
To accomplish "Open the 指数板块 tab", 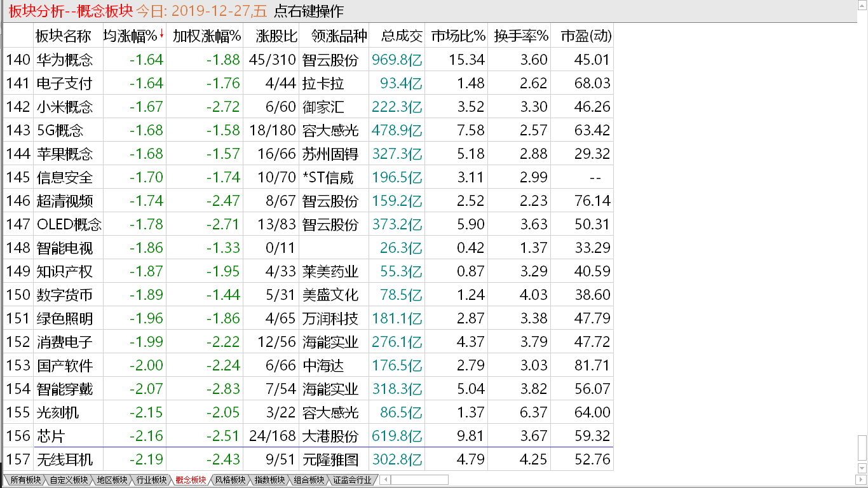I will 269,480.
